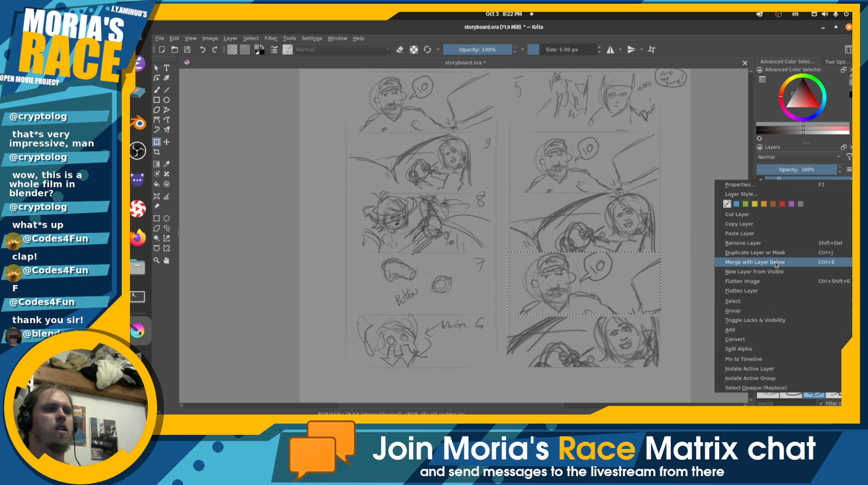Click the Undo arrow in toolbar

tap(203, 50)
